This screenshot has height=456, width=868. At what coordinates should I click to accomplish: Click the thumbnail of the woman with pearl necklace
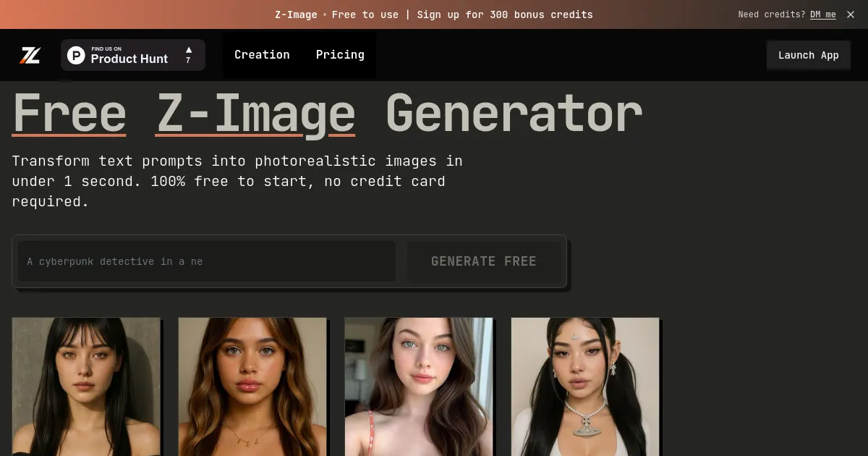click(585, 387)
